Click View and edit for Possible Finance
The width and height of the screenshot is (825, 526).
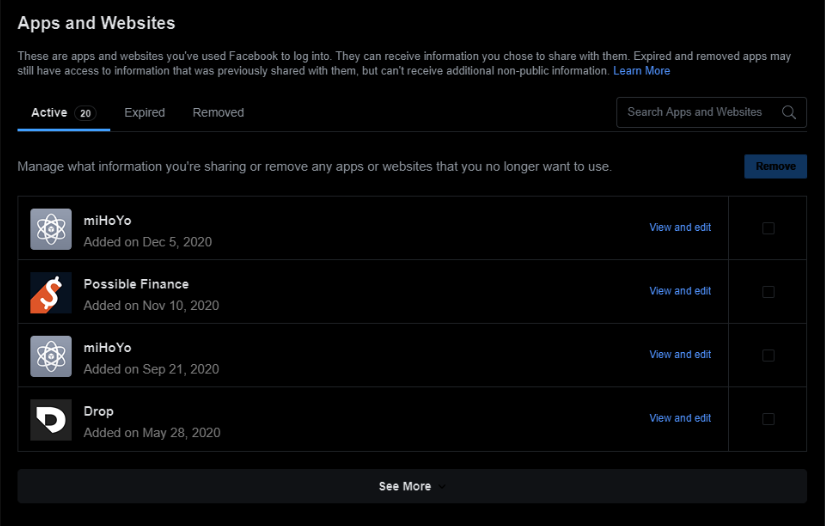tap(680, 291)
